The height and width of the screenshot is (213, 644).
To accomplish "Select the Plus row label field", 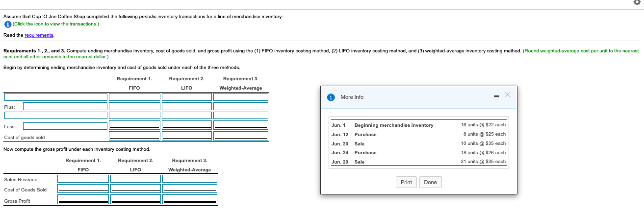I will pos(65,106).
